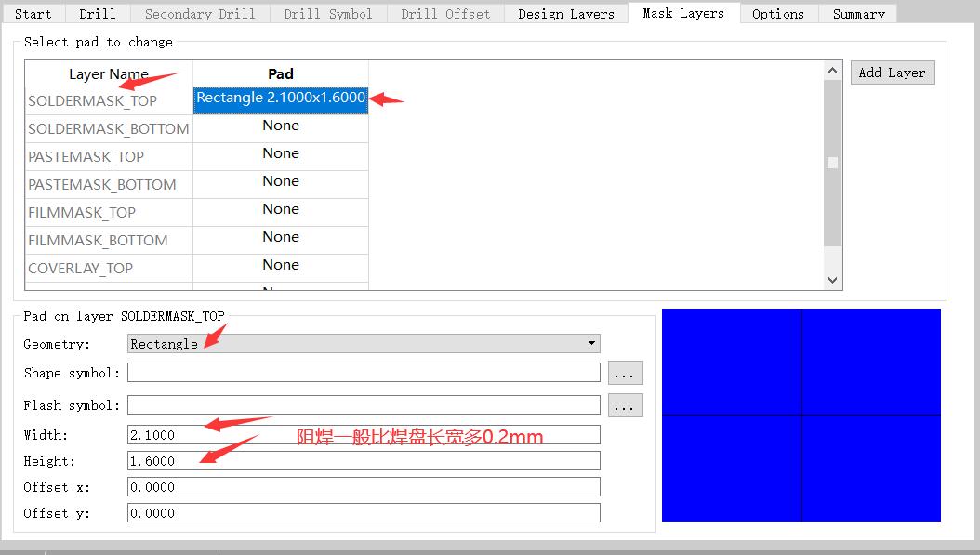Screen dimensions: 980x555
Task: Switch to the Options tab
Action: [778, 13]
